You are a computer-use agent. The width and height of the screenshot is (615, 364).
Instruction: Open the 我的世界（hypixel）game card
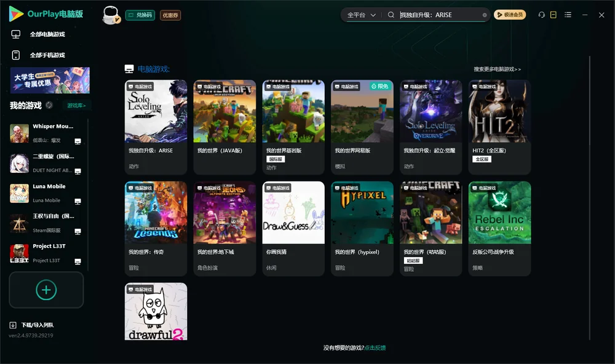362,229
